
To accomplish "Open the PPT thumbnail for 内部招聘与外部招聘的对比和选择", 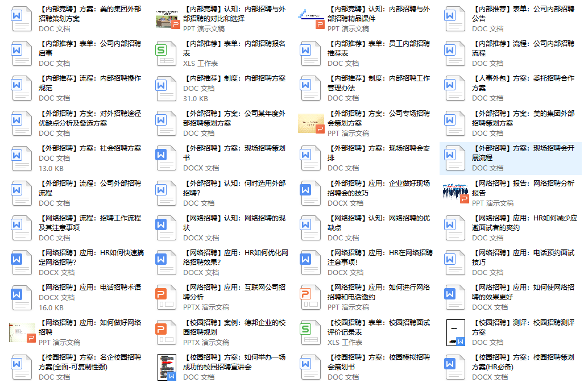I will pyautogui.click(x=168, y=19).
